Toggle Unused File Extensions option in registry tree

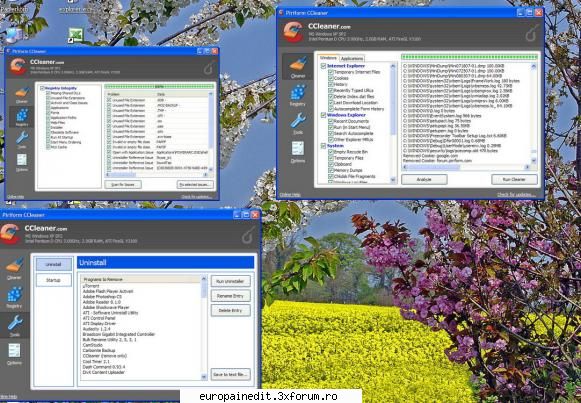pyautogui.click(x=48, y=98)
